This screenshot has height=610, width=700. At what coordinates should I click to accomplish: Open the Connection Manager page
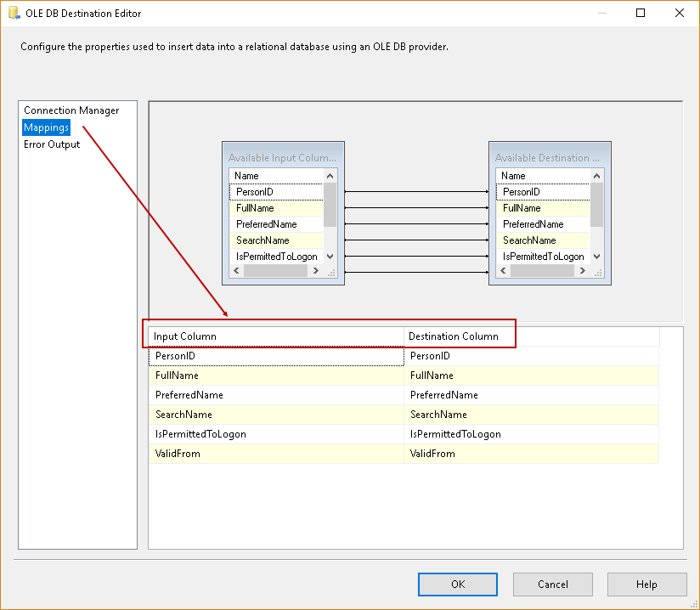[71, 110]
